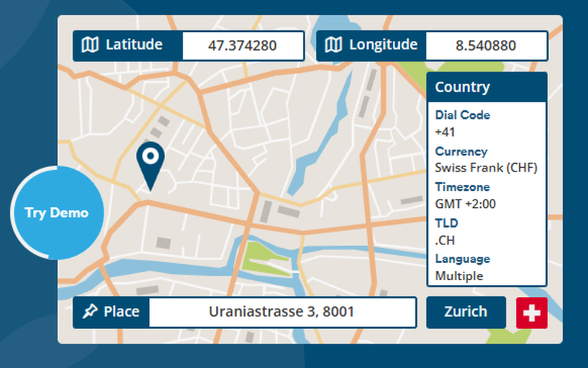Click the map icon beside Latitude
The height and width of the screenshot is (368, 588).
89,44
